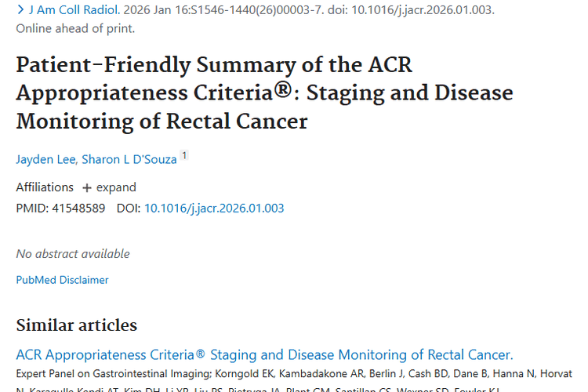Click the PMID number 41548589
The image size is (588, 392).
pos(77,209)
